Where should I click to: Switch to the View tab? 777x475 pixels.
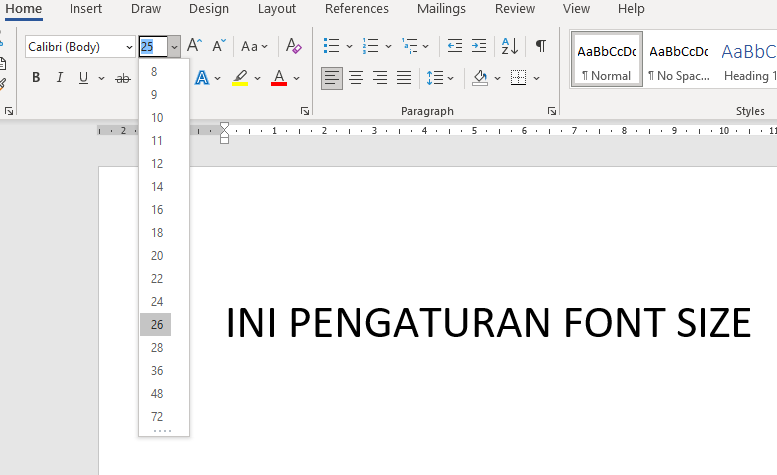point(576,9)
